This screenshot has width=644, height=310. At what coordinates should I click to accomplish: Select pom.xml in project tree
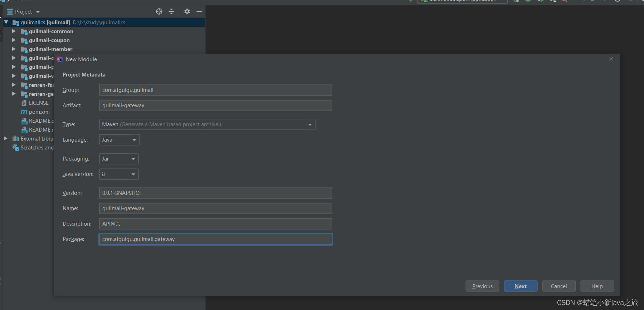click(39, 112)
